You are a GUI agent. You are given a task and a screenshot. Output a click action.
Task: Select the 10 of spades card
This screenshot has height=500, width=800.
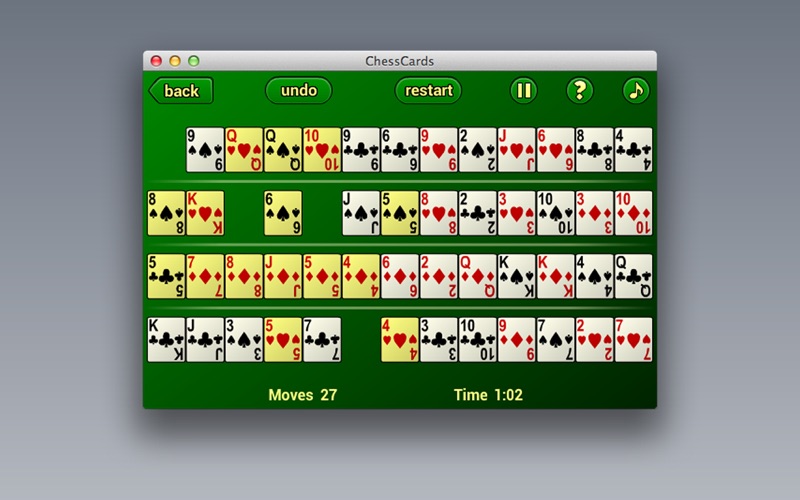click(556, 213)
